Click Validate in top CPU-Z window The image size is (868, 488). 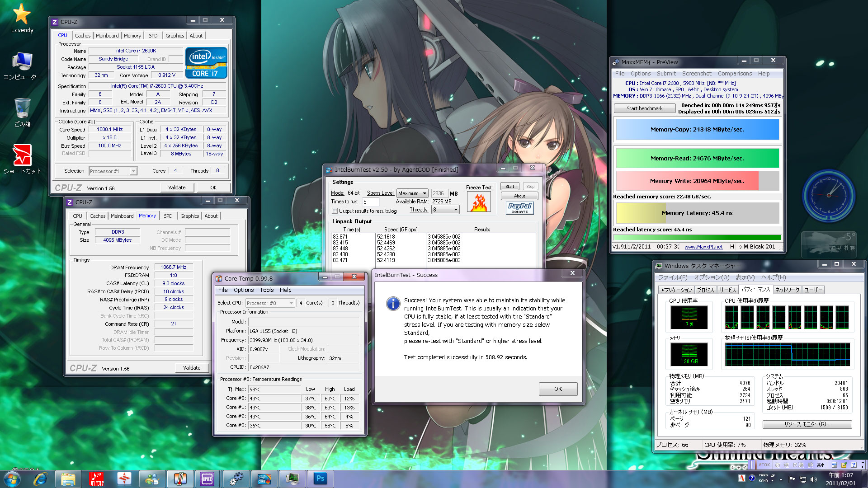(177, 188)
